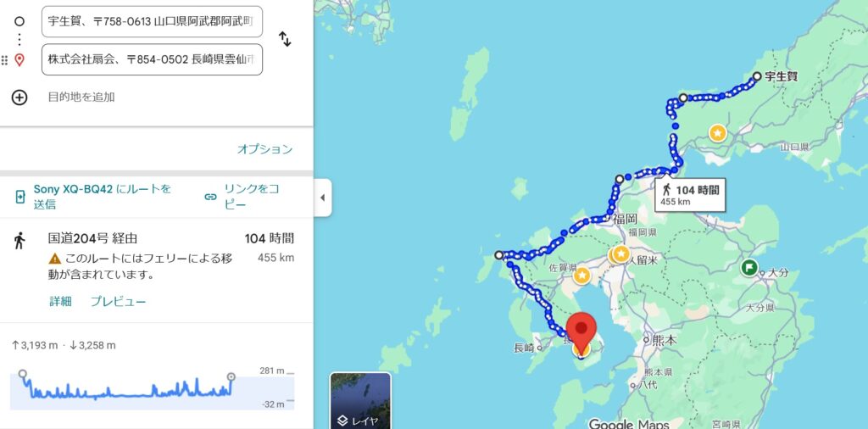Collapse the side panel with arrow tab
The image size is (868, 429).
[x=323, y=198]
